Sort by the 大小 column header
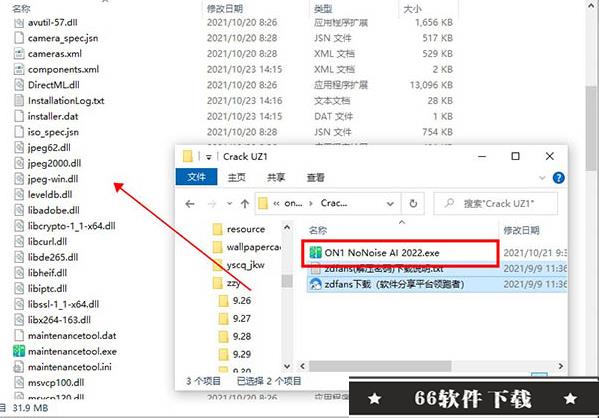The width and height of the screenshot is (599, 418). coord(412,9)
